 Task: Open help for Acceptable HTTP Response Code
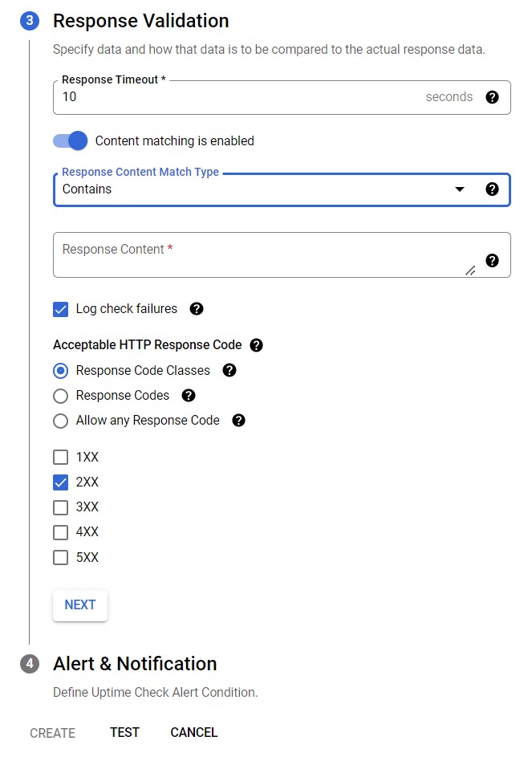(257, 344)
